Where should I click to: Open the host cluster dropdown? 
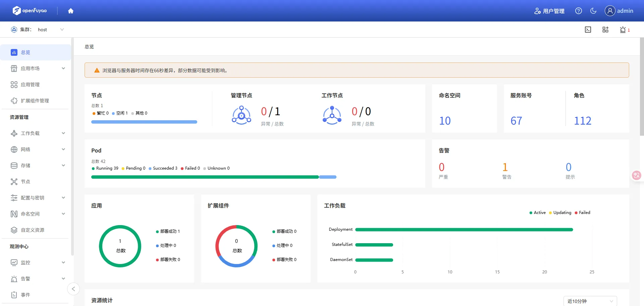[50, 30]
